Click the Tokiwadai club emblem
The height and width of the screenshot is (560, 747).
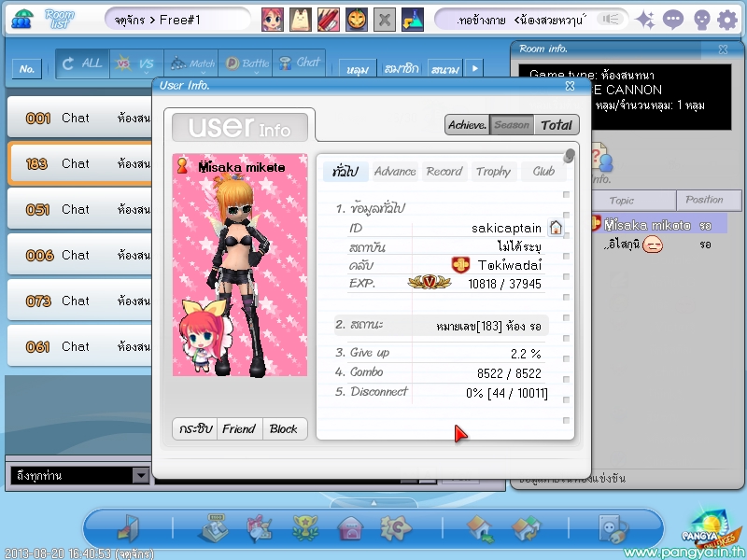(x=460, y=265)
